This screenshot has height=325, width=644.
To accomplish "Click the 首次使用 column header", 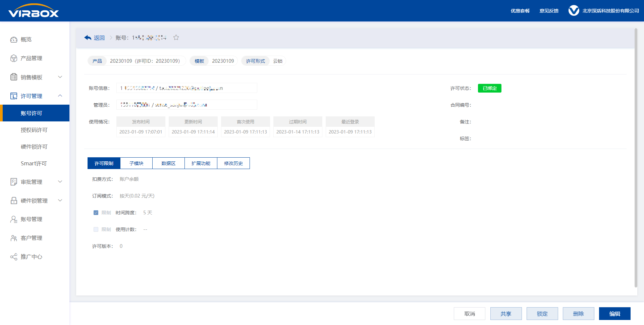I will [x=246, y=122].
